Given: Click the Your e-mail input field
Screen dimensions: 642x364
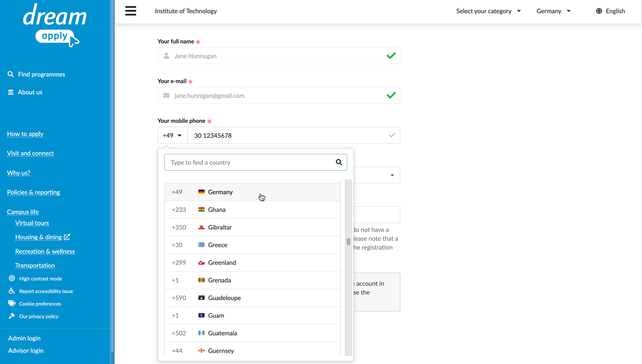Looking at the screenshot, I should 279,95.
